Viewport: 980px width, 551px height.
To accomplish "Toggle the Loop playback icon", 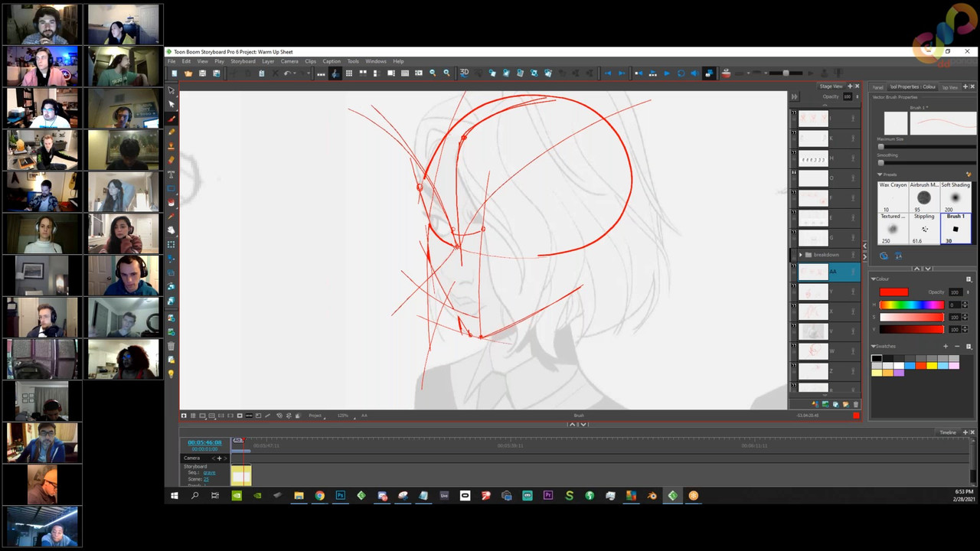I will point(681,73).
